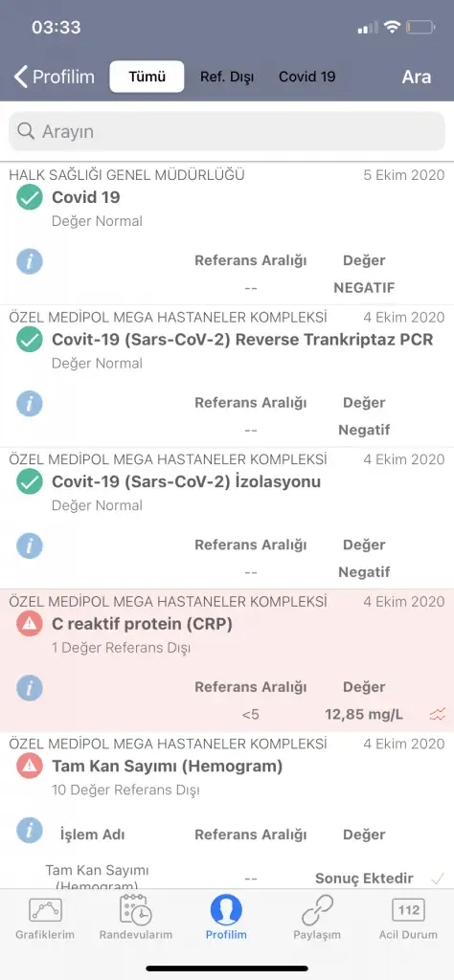Open the info icon for Covid 19 result

coord(30,261)
